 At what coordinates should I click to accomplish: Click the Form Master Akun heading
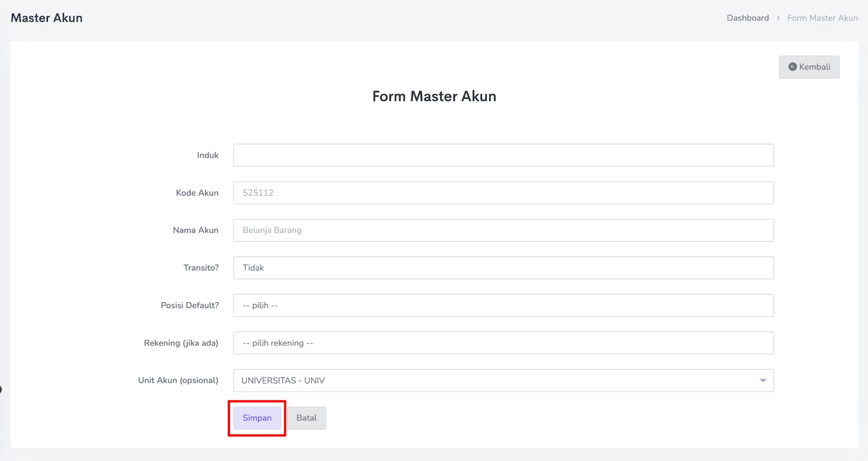[434, 96]
